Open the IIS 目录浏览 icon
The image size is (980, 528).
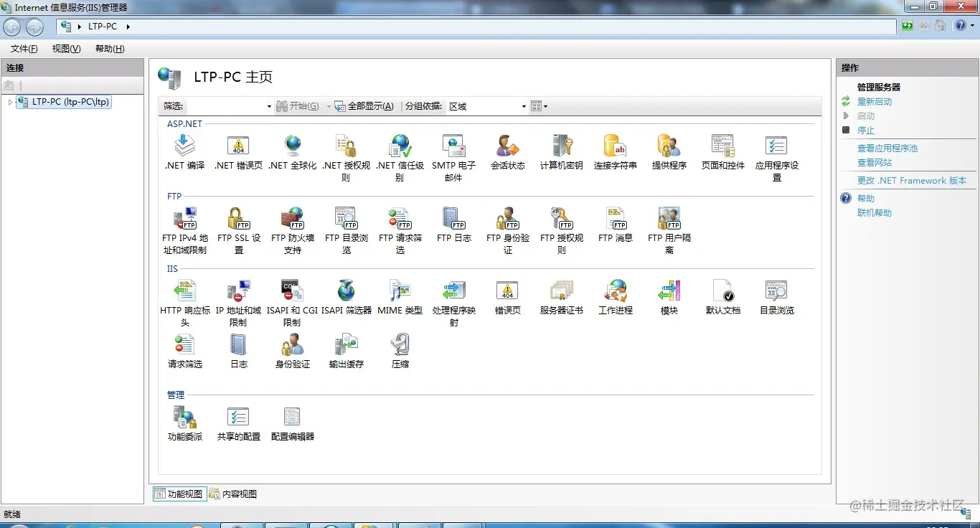tap(777, 291)
